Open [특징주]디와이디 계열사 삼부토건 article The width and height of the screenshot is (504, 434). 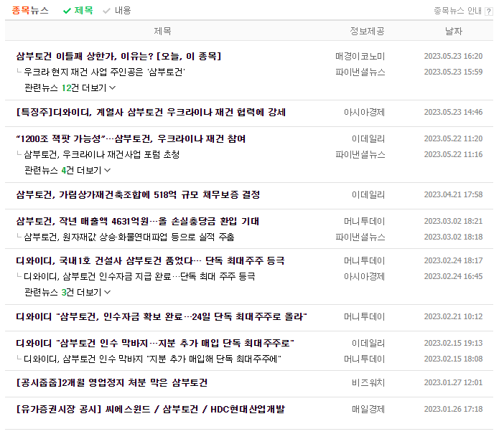click(151, 112)
